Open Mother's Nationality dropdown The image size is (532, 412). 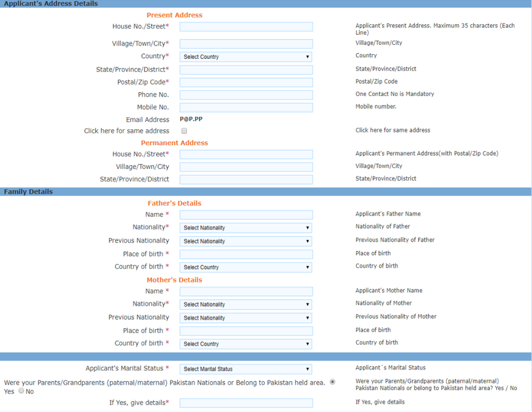coord(246,305)
